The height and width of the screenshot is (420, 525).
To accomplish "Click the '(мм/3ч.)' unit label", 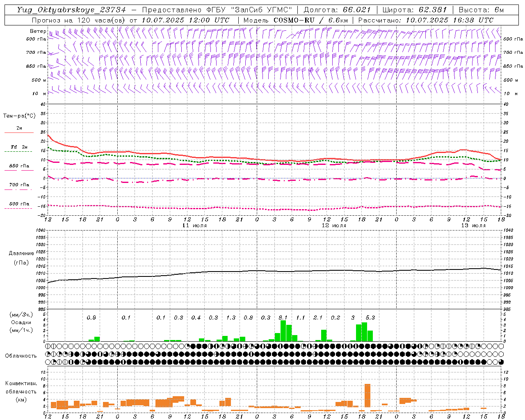I will pyautogui.click(x=21, y=315).
